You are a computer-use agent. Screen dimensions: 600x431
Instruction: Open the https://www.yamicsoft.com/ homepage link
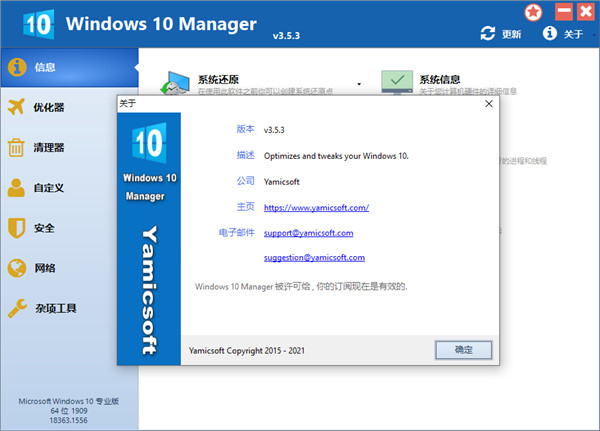(x=316, y=207)
